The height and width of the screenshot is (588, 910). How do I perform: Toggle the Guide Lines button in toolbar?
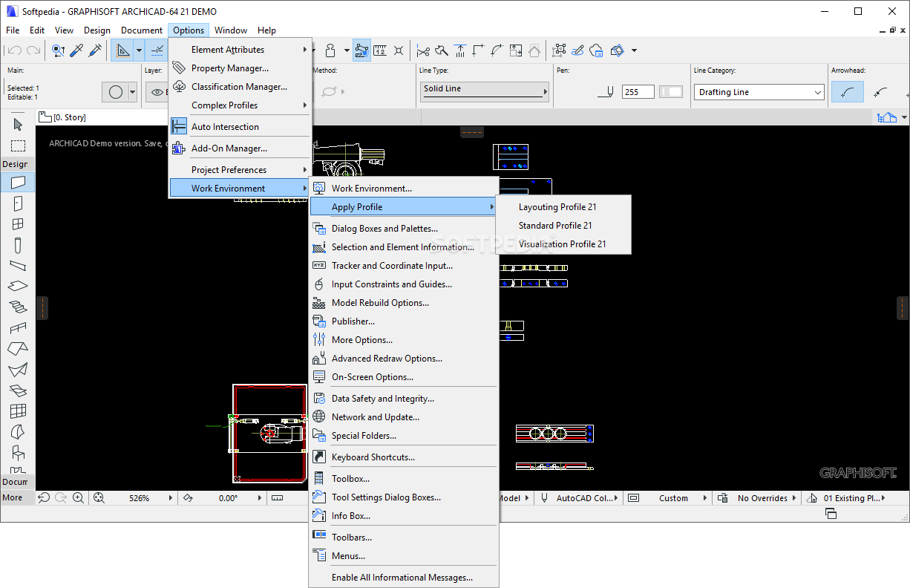point(122,50)
